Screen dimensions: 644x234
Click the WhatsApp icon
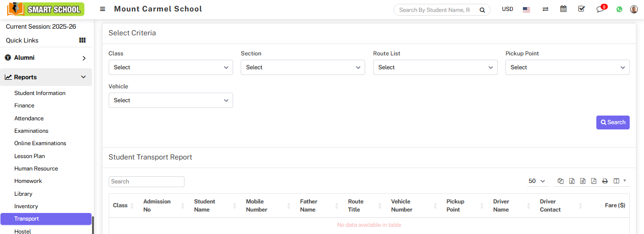(619, 9)
